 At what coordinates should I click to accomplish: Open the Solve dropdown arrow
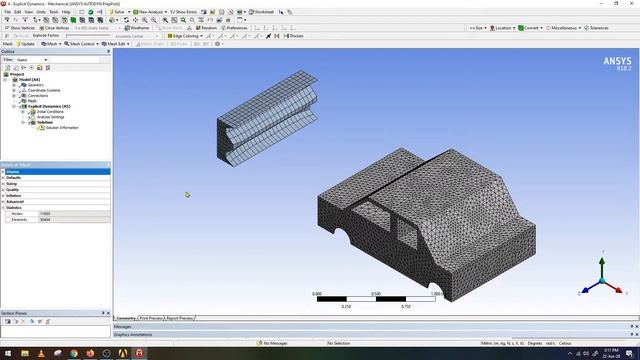129,12
